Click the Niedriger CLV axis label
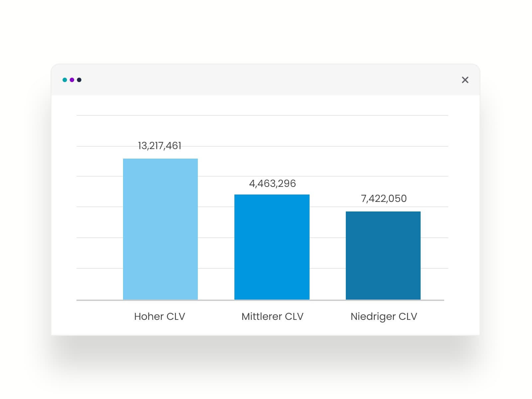Screen dimensions: 532x399 pos(383,317)
